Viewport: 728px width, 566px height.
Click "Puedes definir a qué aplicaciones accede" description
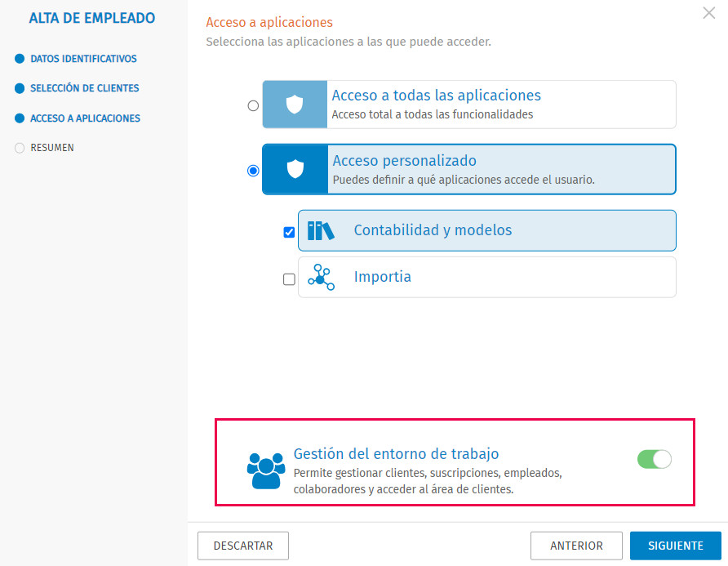click(x=464, y=180)
